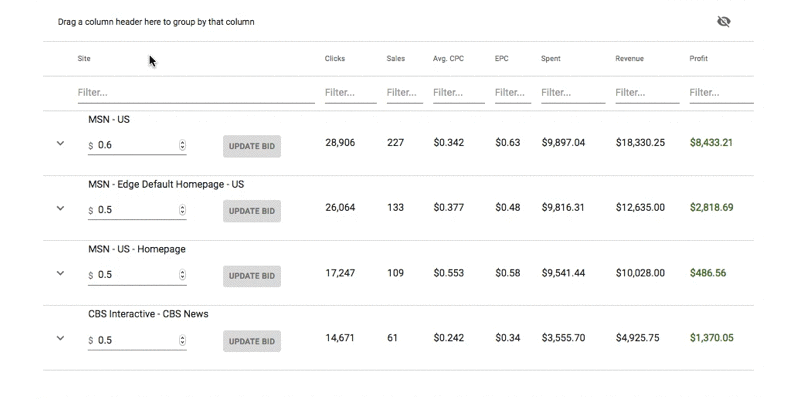The height and width of the screenshot is (400, 800).
Task: Click Update Bid for MSN - US
Action: (252, 146)
